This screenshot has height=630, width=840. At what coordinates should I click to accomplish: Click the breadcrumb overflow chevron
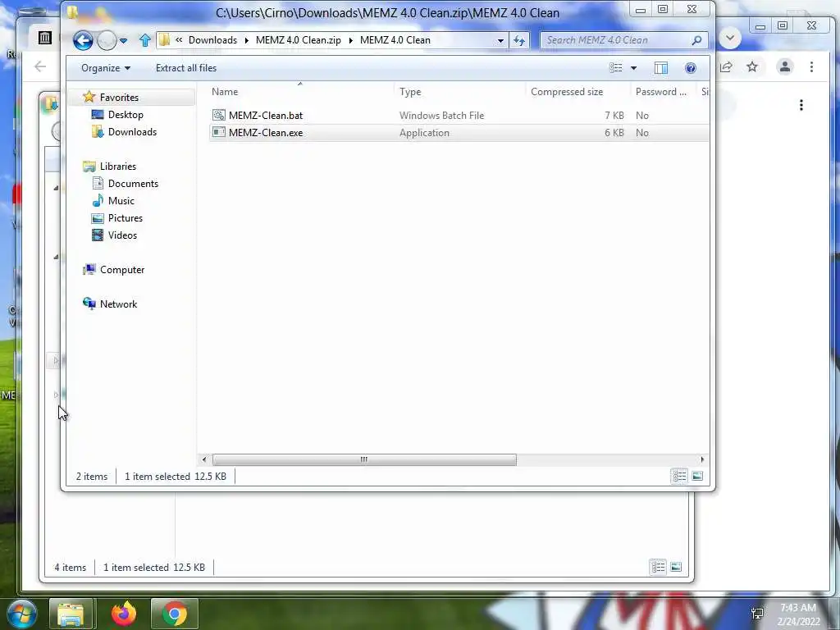point(179,39)
